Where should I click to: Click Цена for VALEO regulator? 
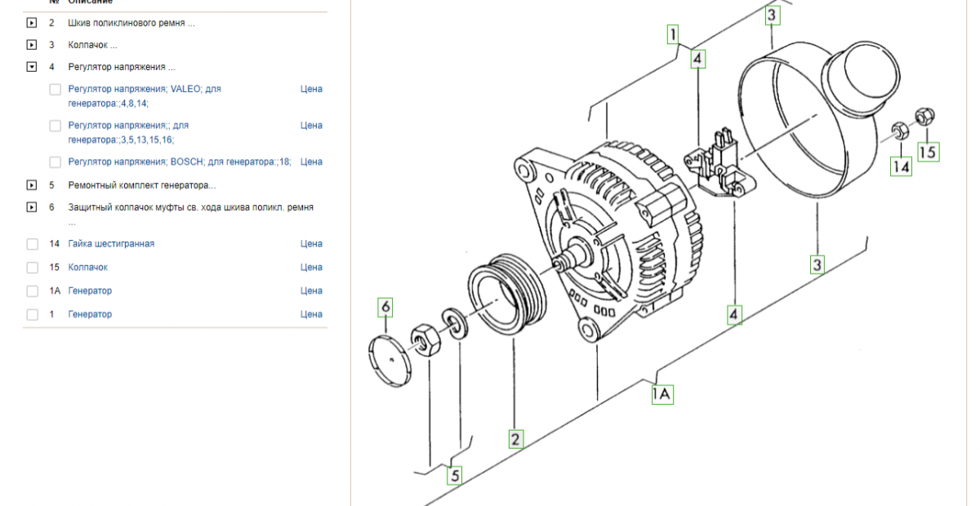coord(311,89)
